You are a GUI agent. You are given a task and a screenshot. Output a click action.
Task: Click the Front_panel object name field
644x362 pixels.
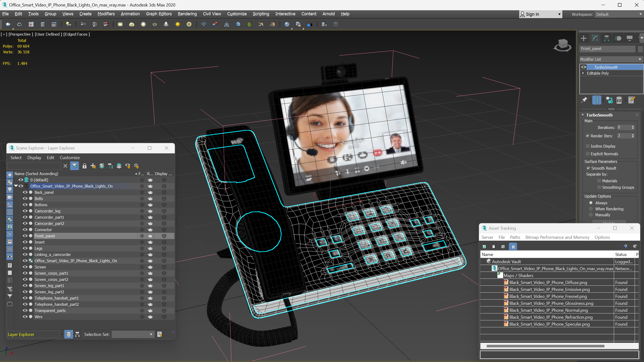coord(608,49)
